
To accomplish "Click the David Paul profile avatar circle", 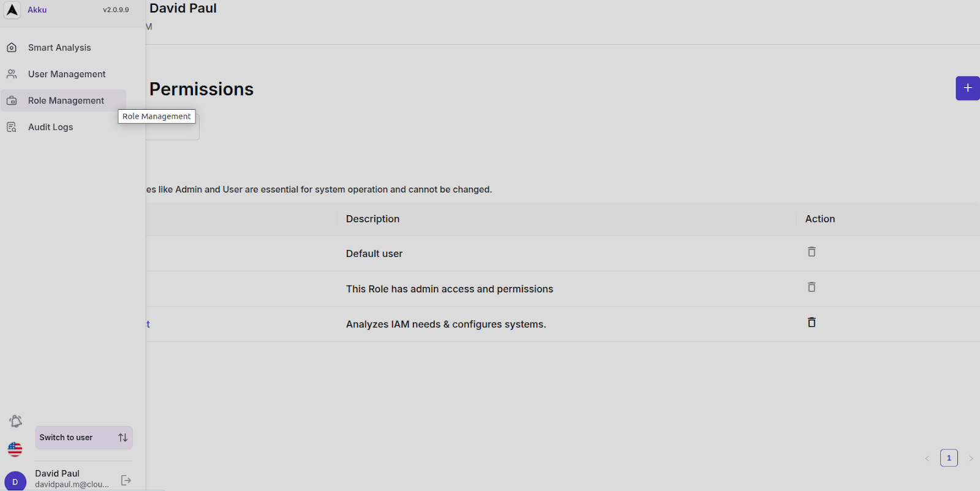I will (15, 481).
